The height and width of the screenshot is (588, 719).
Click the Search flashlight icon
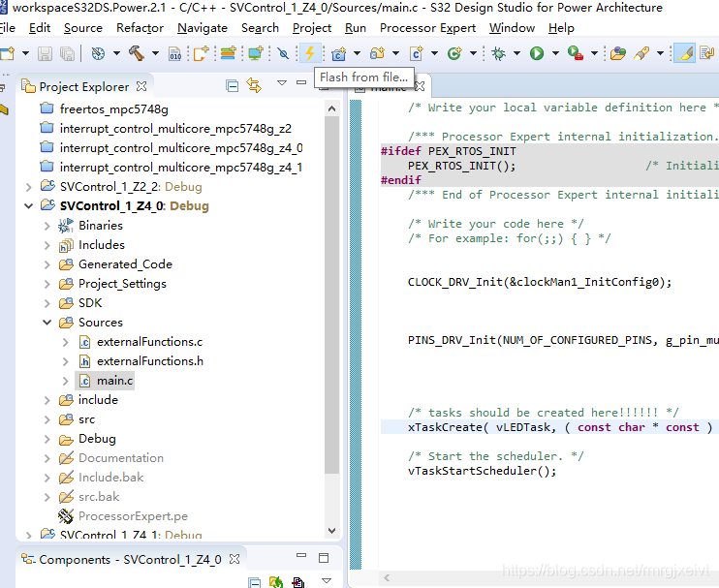(x=641, y=53)
